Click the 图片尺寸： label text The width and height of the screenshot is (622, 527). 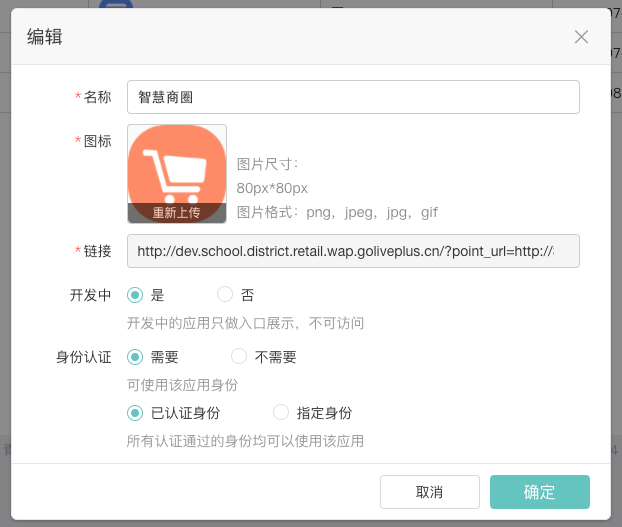point(267,164)
